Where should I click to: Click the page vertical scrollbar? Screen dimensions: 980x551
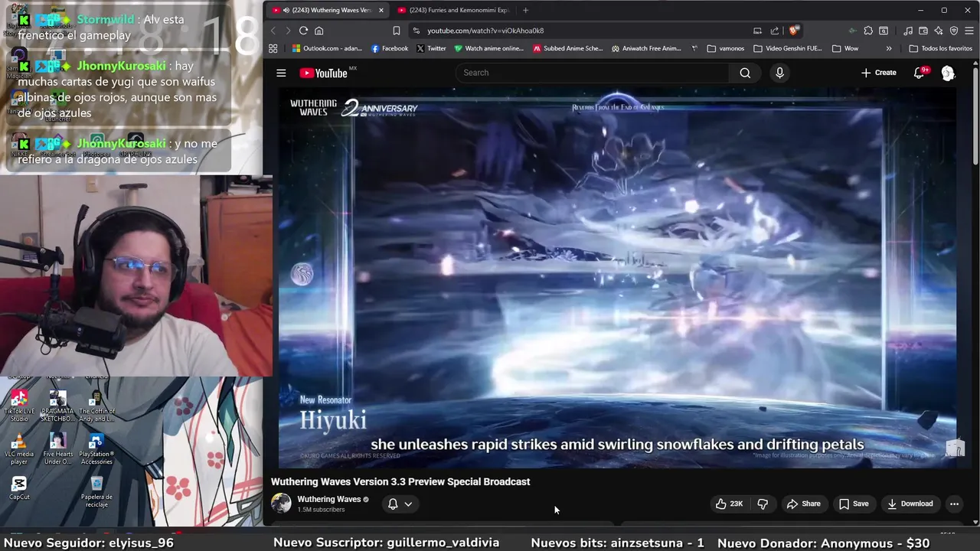tap(975, 115)
